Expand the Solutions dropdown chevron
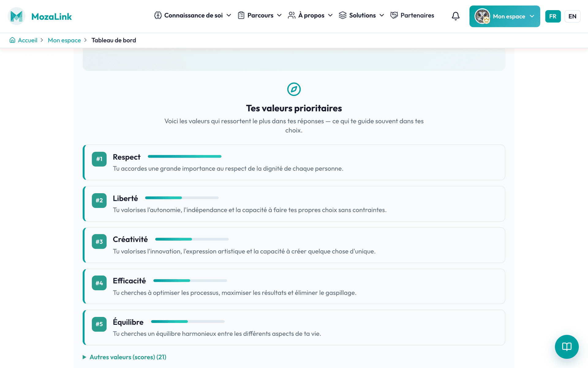 pyautogui.click(x=382, y=15)
